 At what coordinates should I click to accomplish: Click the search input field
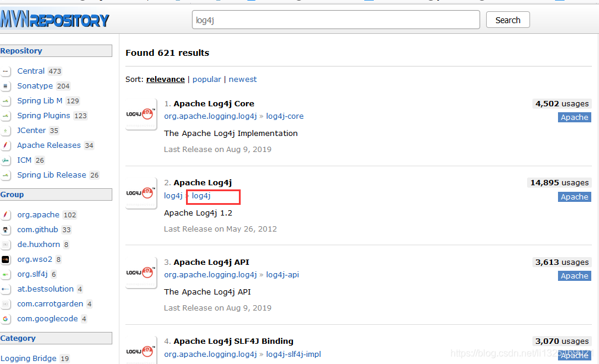336,20
